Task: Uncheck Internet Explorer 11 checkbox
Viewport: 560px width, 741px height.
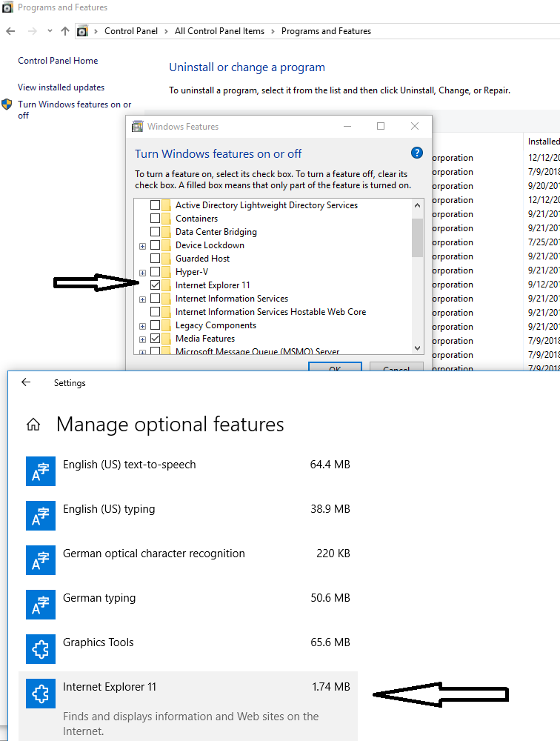Action: tap(155, 285)
